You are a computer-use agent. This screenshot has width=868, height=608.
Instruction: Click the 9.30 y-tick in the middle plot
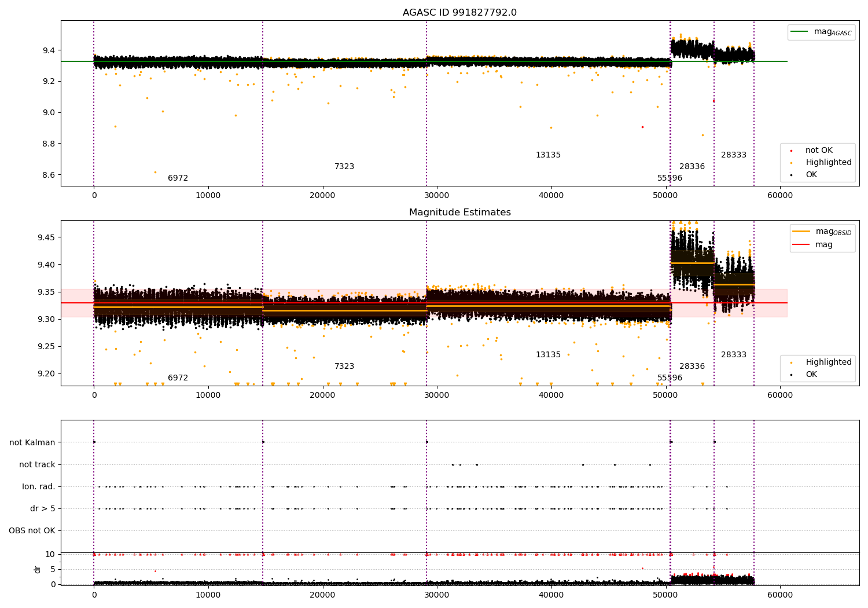47,320
